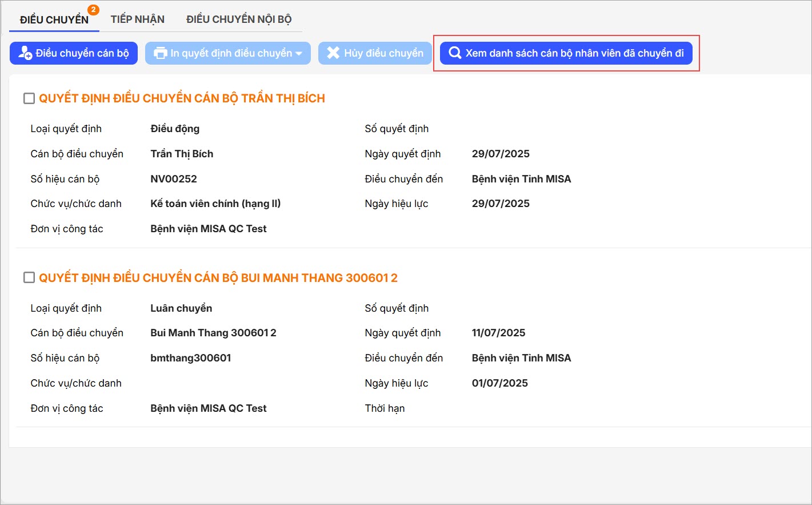812x505 pixels.
Task: Click the Điều chuyển cán bộ button
Action: point(74,53)
